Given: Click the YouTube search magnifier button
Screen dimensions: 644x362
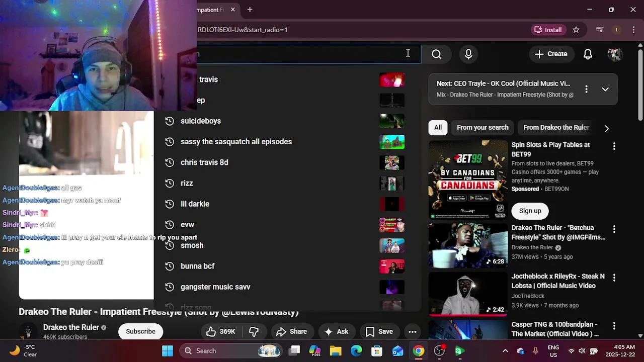Looking at the screenshot, I should point(436,54).
